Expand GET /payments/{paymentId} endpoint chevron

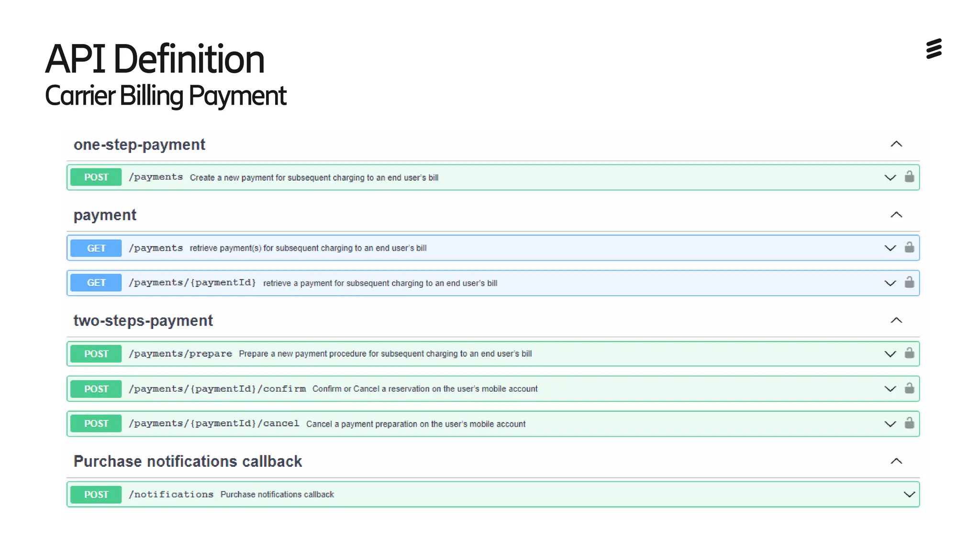tap(890, 283)
